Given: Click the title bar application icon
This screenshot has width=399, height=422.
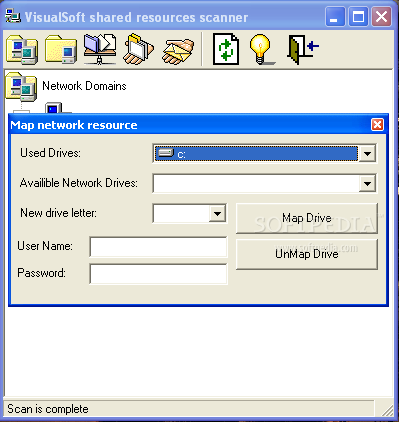Looking at the screenshot, I should pos(14,17).
